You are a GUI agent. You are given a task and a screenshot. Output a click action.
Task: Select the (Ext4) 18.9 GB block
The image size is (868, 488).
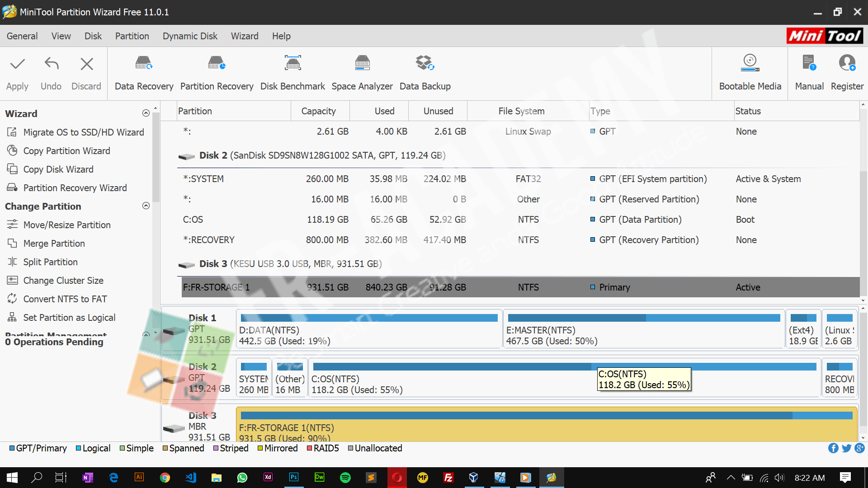tap(803, 329)
